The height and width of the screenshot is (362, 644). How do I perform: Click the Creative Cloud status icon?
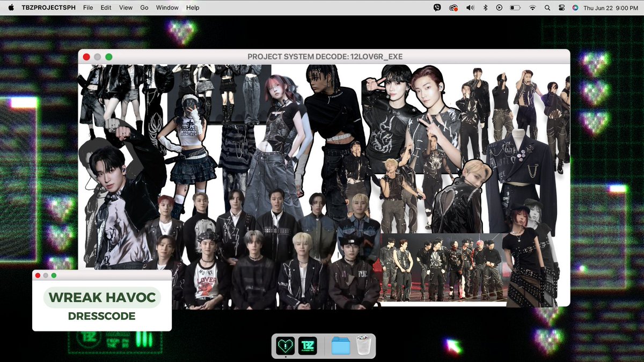coord(453,8)
